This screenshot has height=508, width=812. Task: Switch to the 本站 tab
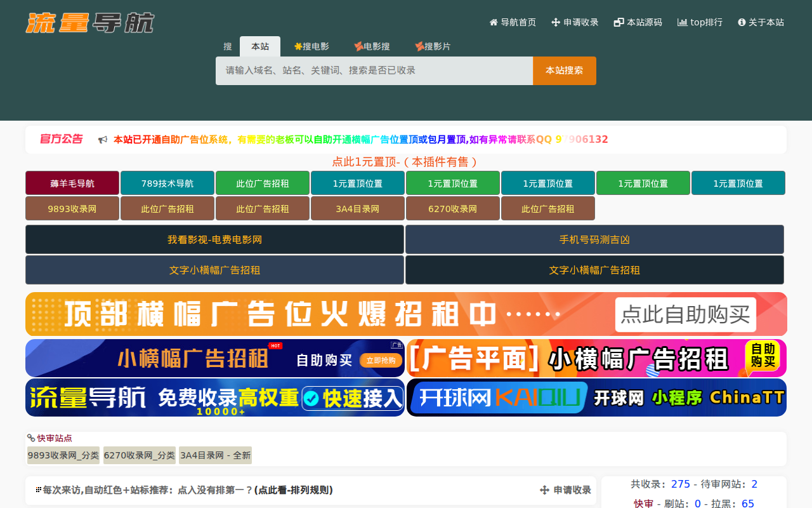click(260, 46)
